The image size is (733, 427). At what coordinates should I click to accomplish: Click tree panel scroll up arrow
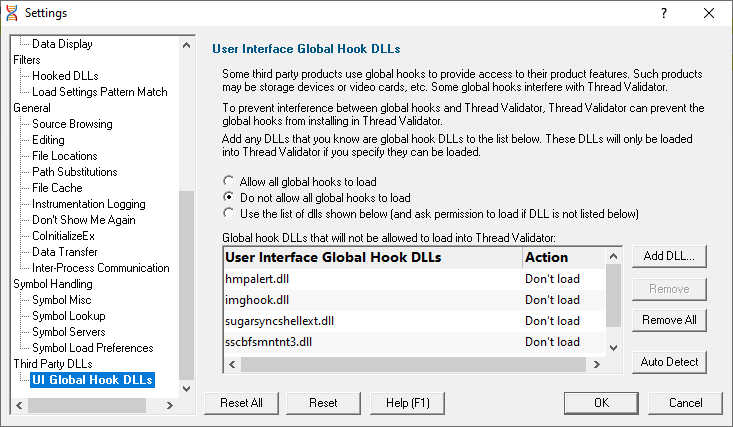tap(187, 45)
